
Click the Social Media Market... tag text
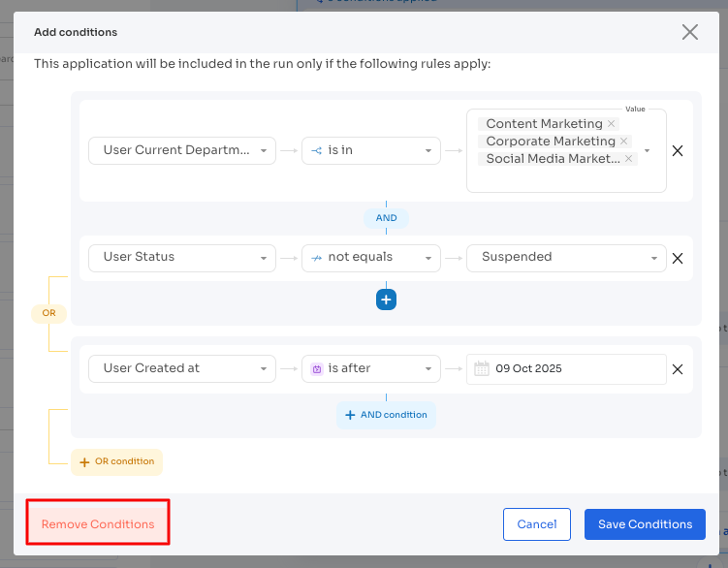coord(553,158)
